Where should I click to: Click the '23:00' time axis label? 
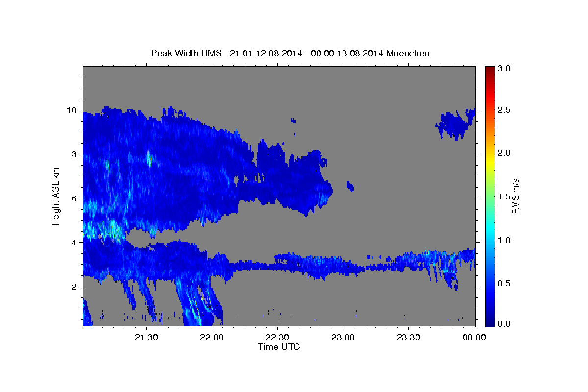click(343, 337)
